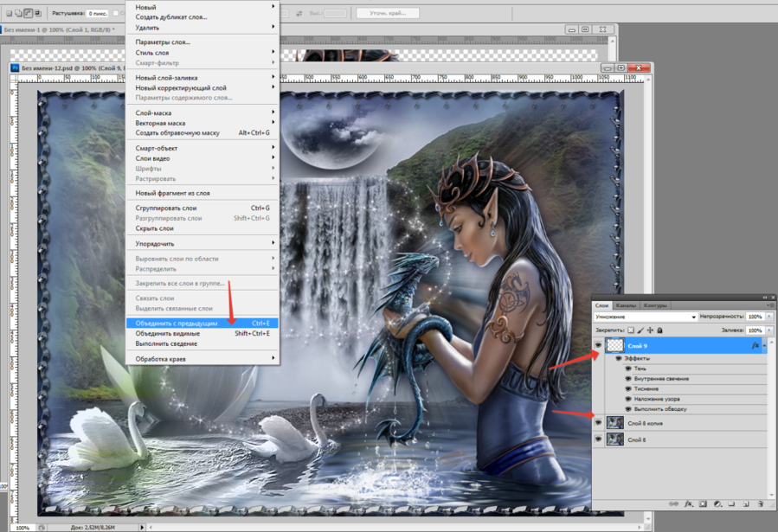
Task: Switch to the Каналы tab
Action: coord(626,305)
